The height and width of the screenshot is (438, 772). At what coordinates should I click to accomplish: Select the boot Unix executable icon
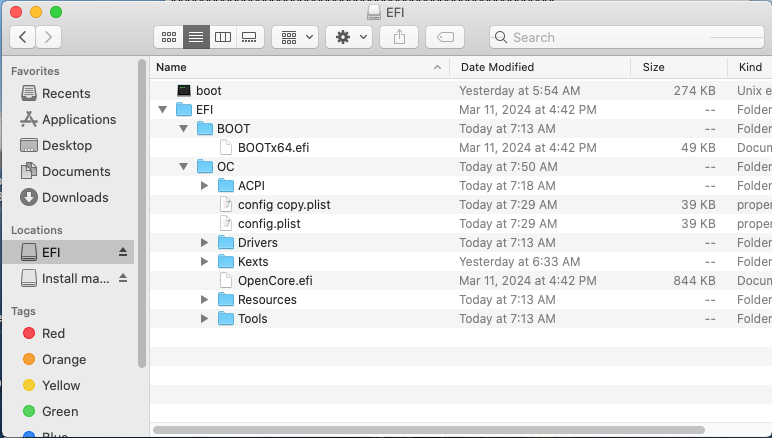(x=184, y=91)
